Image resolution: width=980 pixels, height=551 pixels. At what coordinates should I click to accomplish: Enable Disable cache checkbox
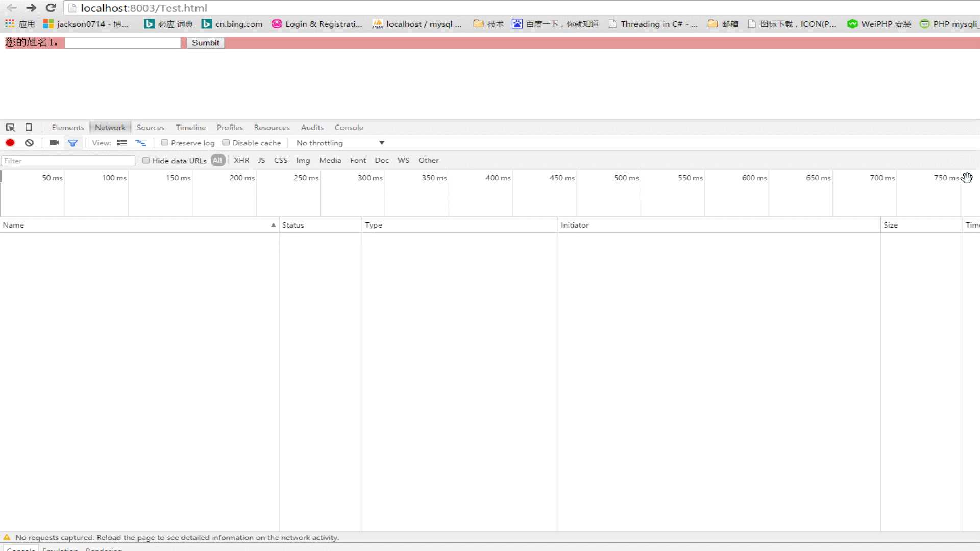(x=226, y=143)
